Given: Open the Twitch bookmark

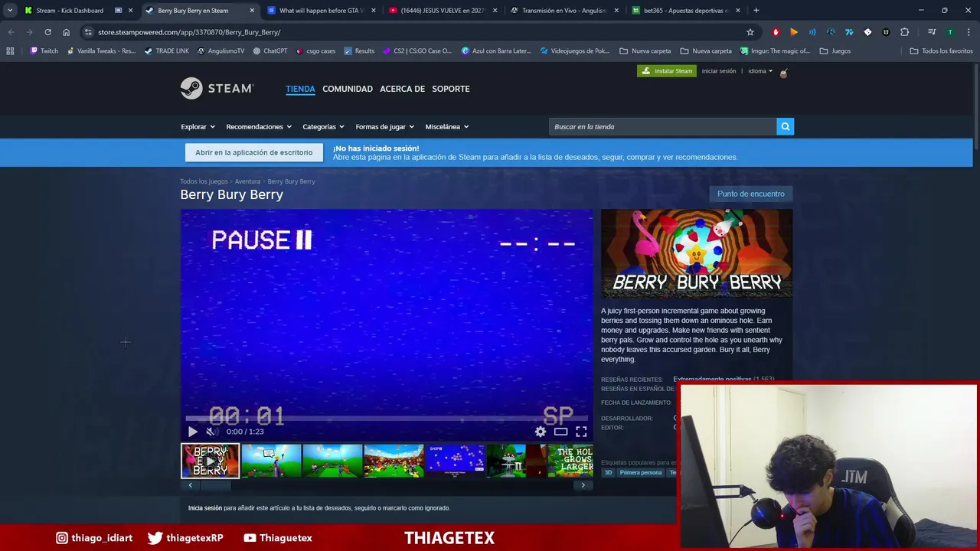Looking at the screenshot, I should click(44, 51).
